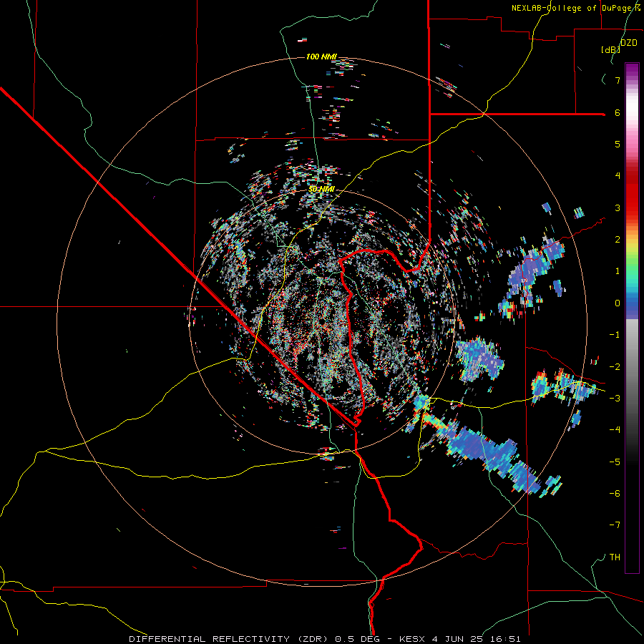The image size is (644, 644).
Task: Click the "-2" value on the color scale
Action: click(x=615, y=367)
